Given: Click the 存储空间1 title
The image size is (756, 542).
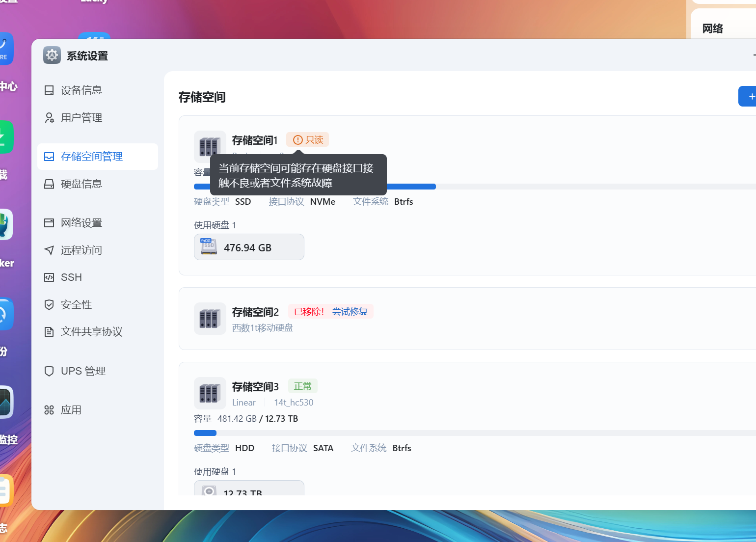Looking at the screenshot, I should [255, 140].
